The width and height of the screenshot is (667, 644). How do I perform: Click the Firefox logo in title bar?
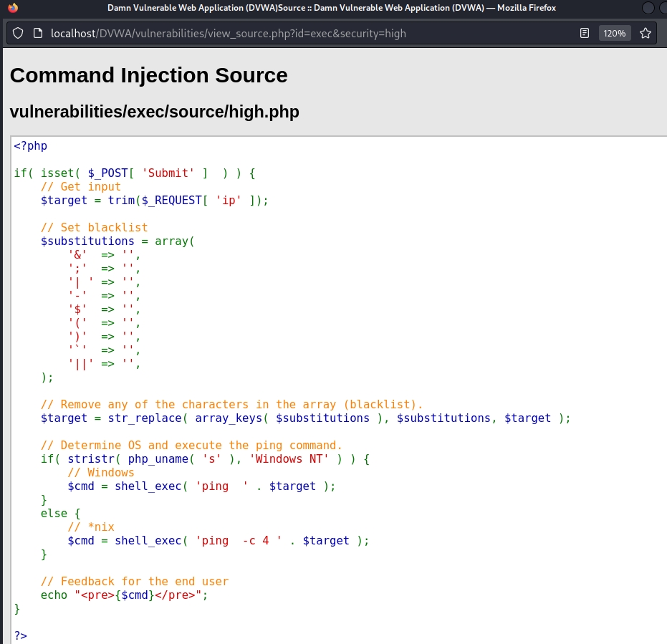click(12, 8)
